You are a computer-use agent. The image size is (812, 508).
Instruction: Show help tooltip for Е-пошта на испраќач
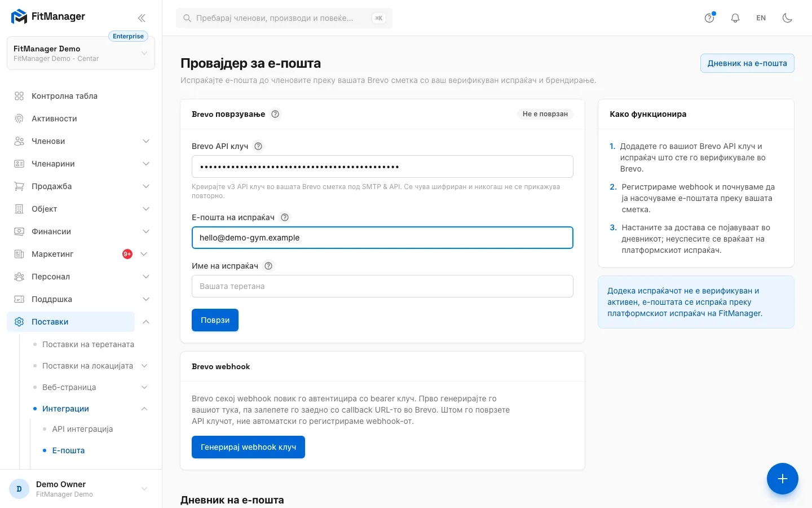click(x=285, y=217)
